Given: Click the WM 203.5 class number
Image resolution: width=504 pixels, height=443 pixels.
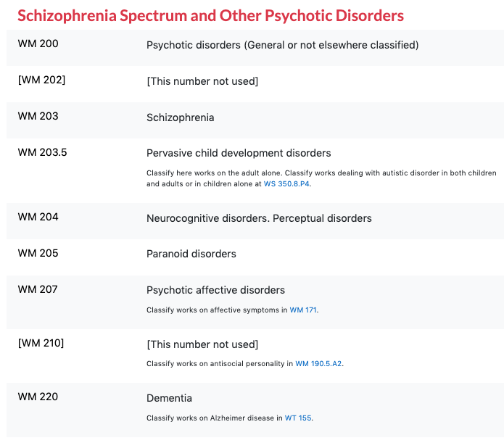Looking at the screenshot, I should point(43,152).
